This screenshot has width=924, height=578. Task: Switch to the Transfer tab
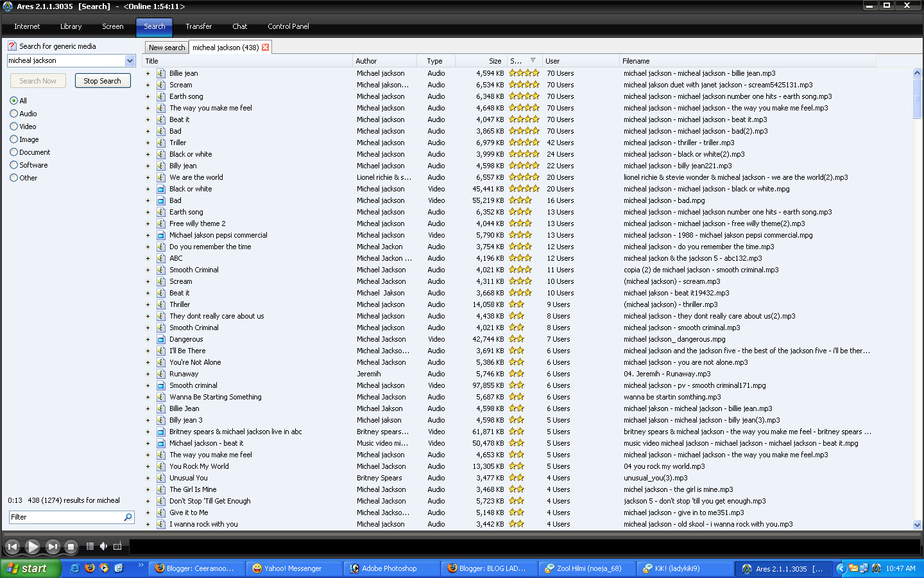tap(199, 27)
